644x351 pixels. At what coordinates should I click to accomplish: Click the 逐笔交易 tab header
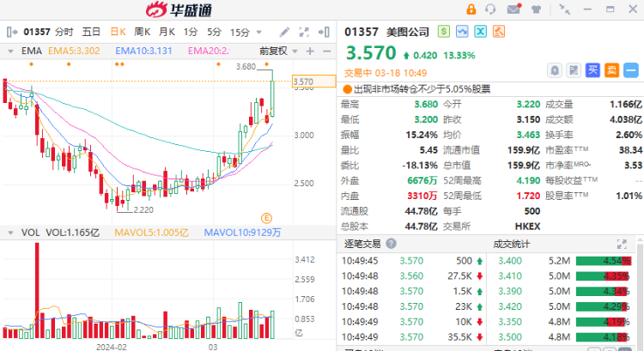(362, 245)
